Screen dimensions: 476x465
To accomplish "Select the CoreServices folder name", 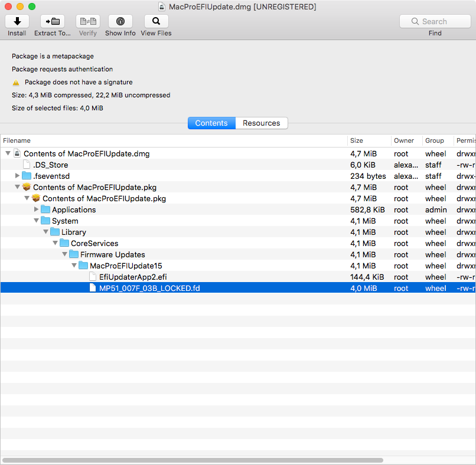I will [x=94, y=244].
